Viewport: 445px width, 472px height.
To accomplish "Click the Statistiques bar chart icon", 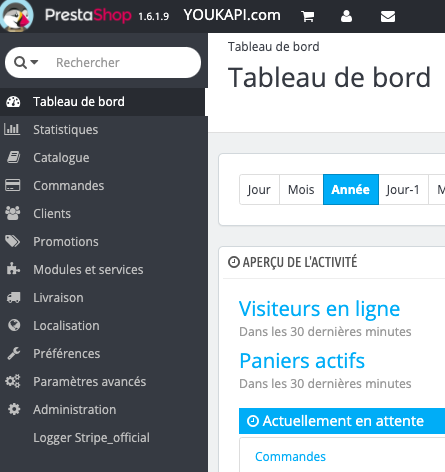I will pyautogui.click(x=12, y=129).
